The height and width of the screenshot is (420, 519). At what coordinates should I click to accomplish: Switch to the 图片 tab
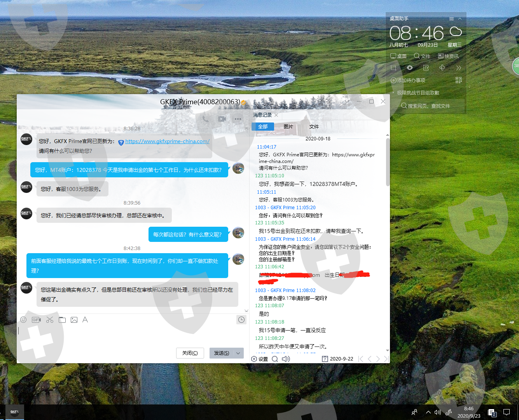[288, 127]
